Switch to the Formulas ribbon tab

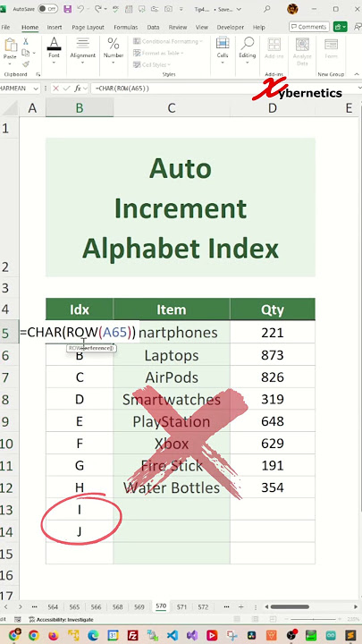coord(126,28)
